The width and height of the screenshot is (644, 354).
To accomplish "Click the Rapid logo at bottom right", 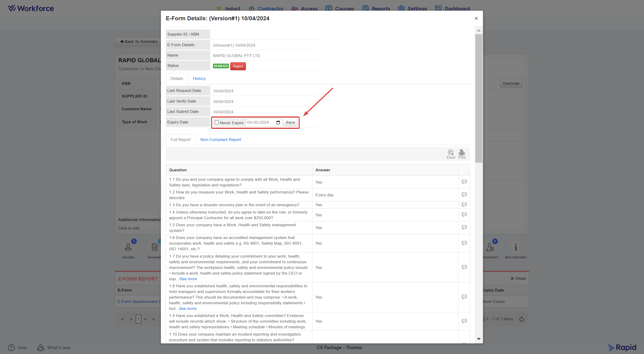I will click(622, 347).
